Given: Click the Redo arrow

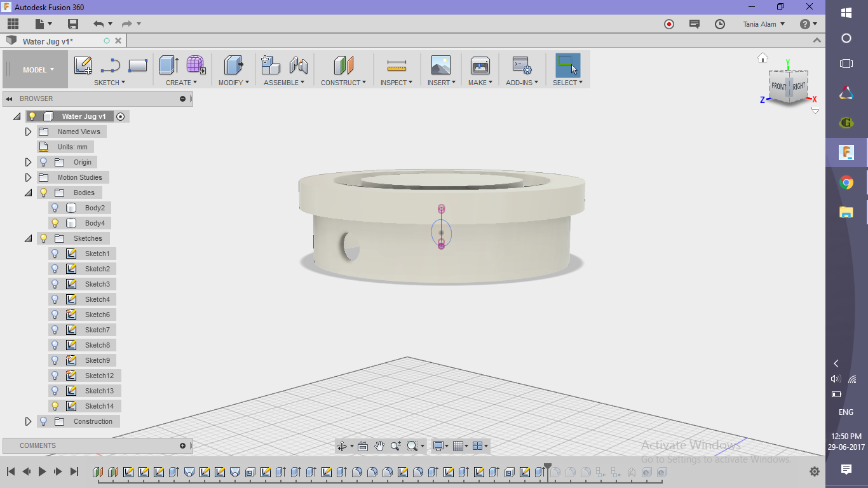Looking at the screenshot, I should coord(127,24).
